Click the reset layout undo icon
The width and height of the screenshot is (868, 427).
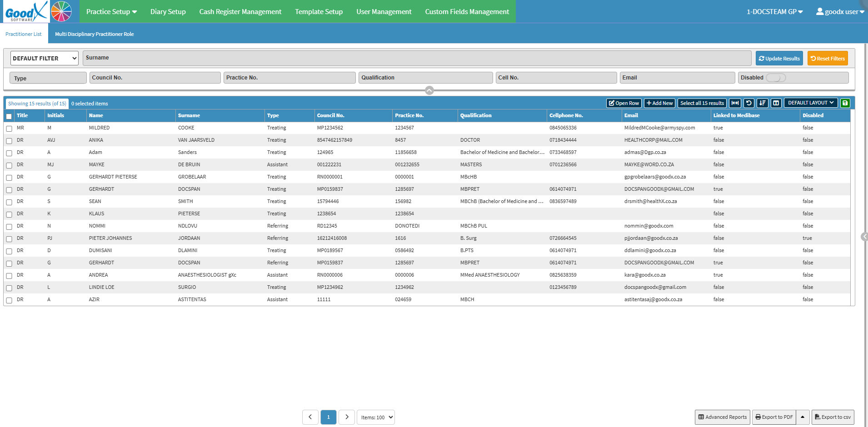pyautogui.click(x=749, y=103)
